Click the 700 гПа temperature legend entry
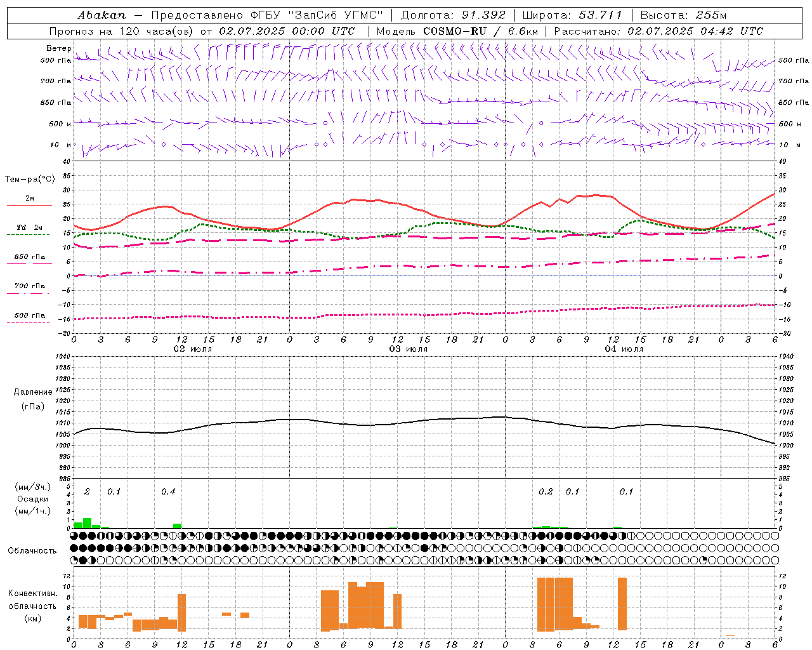 coord(30,286)
